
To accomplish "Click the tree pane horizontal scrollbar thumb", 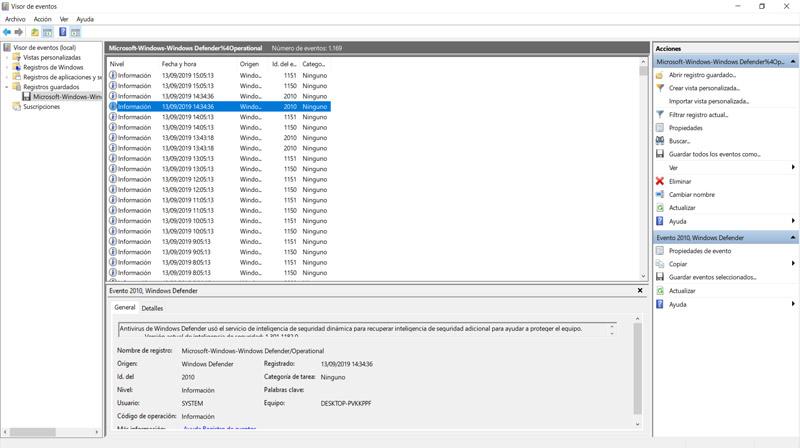I will pyautogui.click(x=33, y=432).
